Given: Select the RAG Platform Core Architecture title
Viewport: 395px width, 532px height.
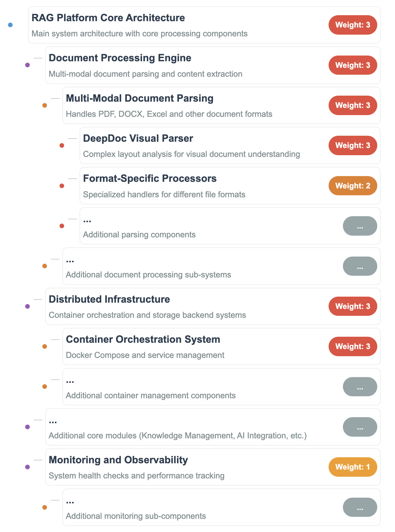Looking at the screenshot, I should coord(108,18).
